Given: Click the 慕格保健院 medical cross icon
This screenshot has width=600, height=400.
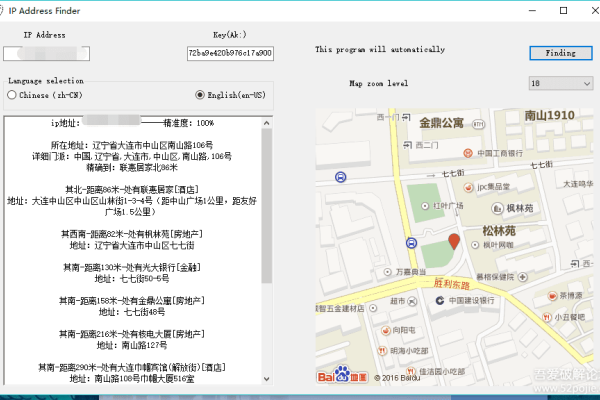Looking at the screenshot, I should 523,277.
